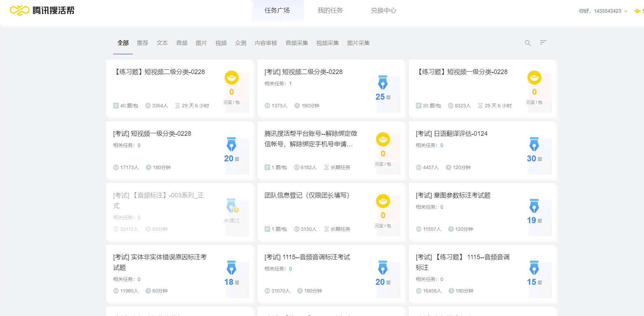Open exam [考试] 实体非实体错误原因标注考试题
Image resolution: width=644 pixels, height=316 pixels.
point(160,262)
